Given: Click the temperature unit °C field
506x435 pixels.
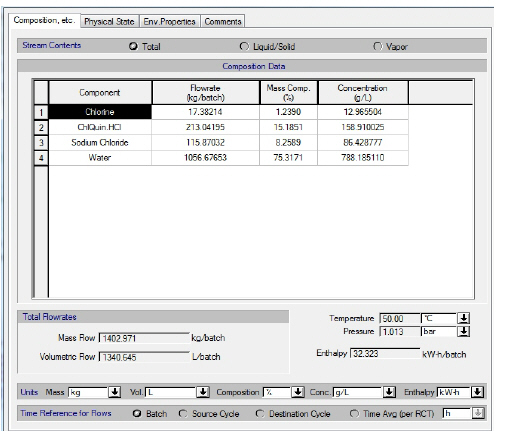Looking at the screenshot, I should pyautogui.click(x=439, y=318).
